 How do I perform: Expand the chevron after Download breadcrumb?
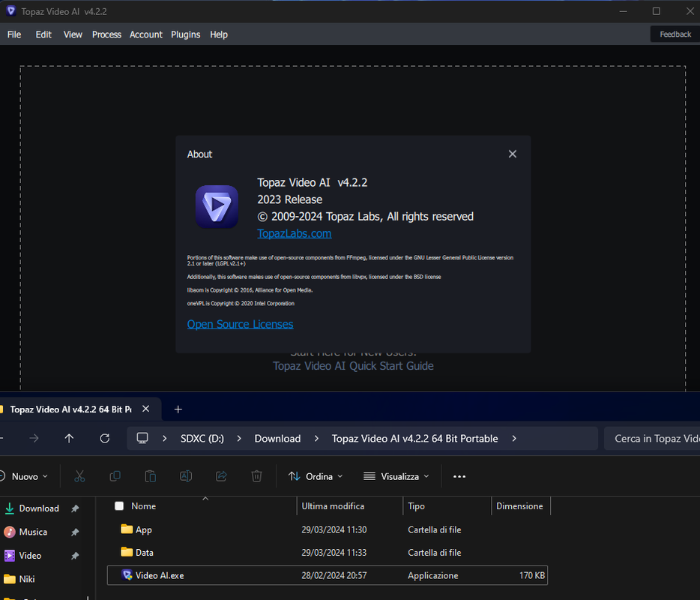coord(316,439)
